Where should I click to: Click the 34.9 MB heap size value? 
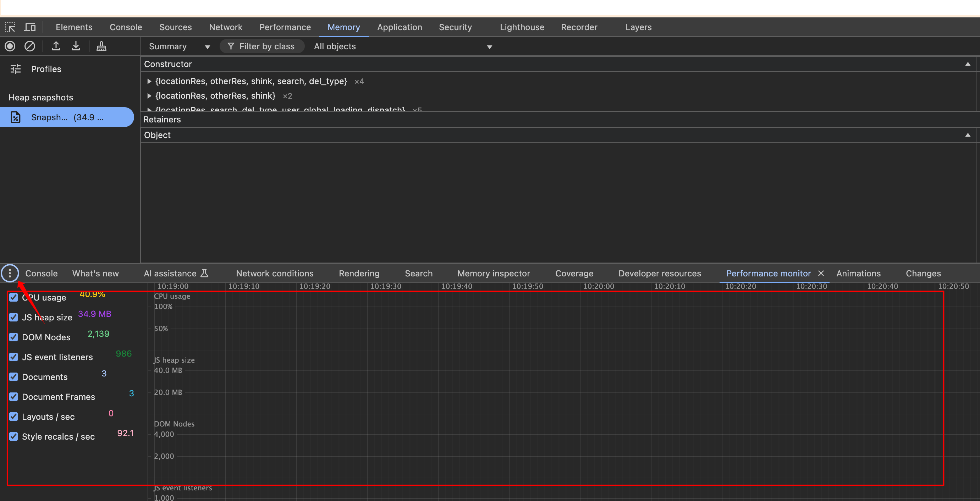click(x=94, y=314)
